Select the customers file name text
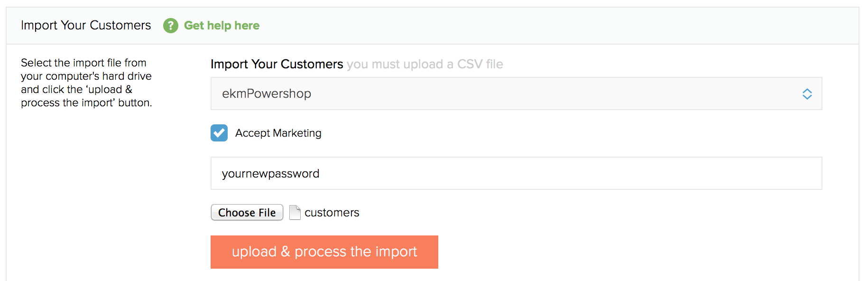 [332, 213]
